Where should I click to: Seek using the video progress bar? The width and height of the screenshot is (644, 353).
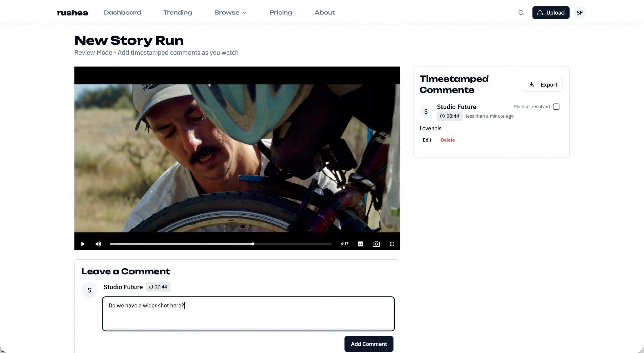(x=221, y=244)
